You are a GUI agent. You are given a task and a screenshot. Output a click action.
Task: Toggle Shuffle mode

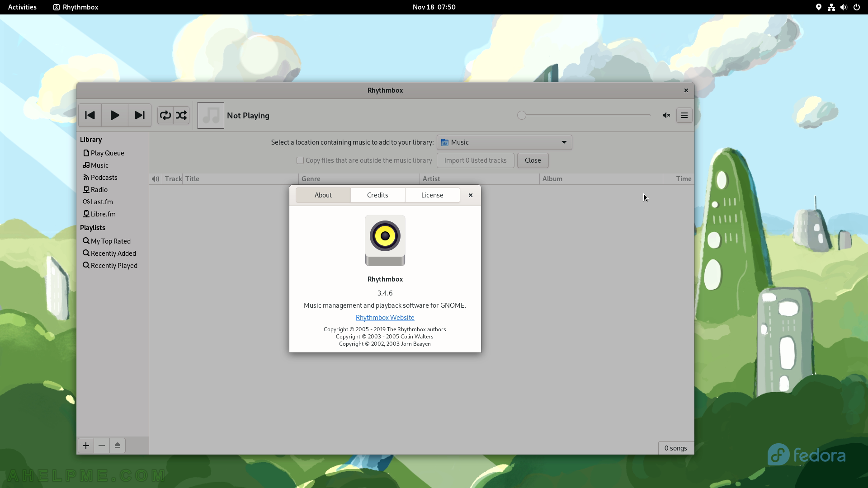181,115
